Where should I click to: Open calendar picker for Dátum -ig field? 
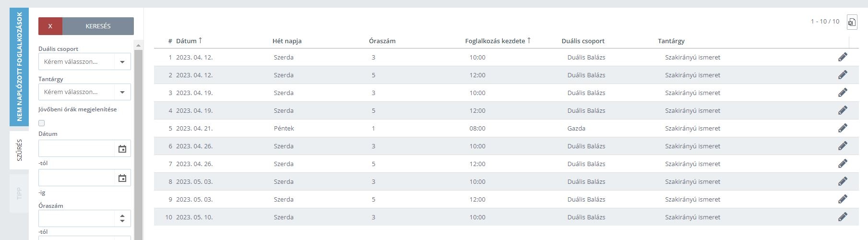[122, 178]
